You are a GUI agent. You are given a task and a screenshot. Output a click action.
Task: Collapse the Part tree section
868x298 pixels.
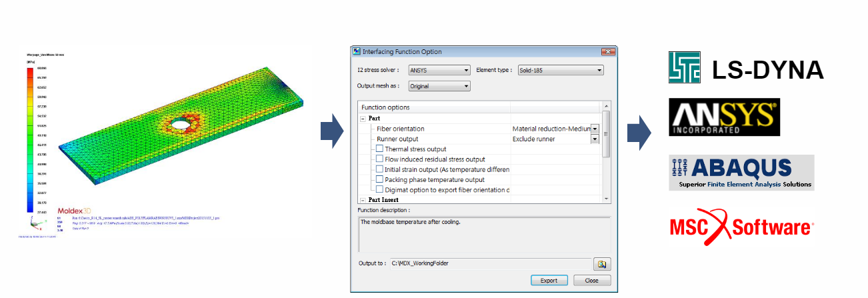pyautogui.click(x=363, y=118)
